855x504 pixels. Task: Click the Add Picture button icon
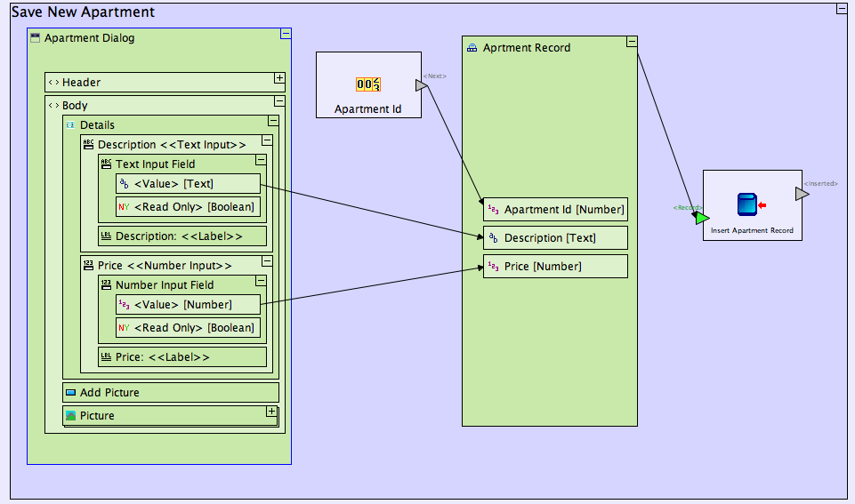[70, 392]
